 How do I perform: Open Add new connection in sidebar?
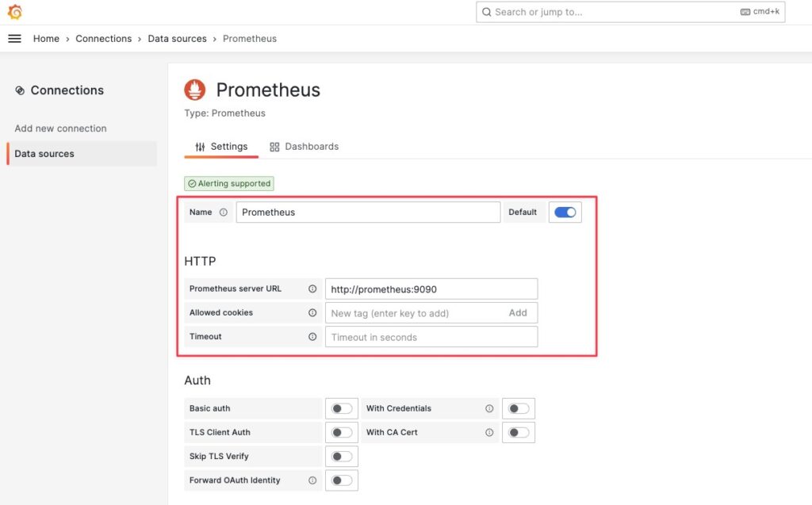click(x=60, y=128)
